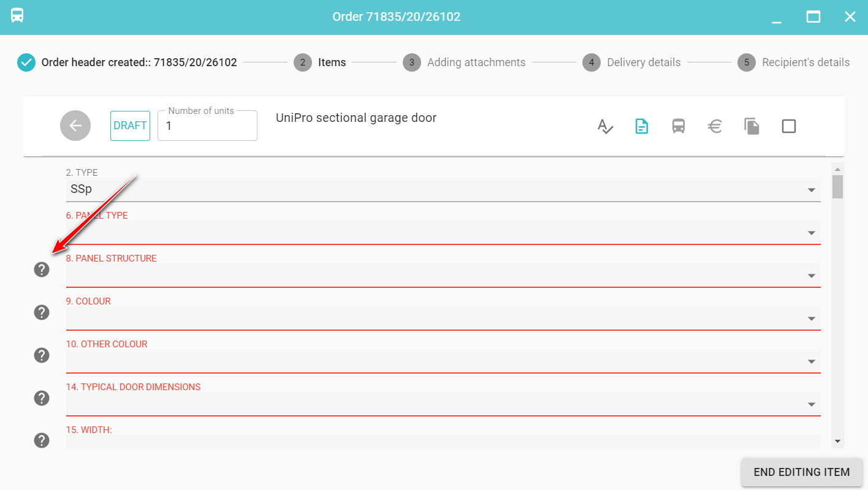This screenshot has height=490, width=868.
Task: Click the euro price icon
Action: click(x=715, y=126)
